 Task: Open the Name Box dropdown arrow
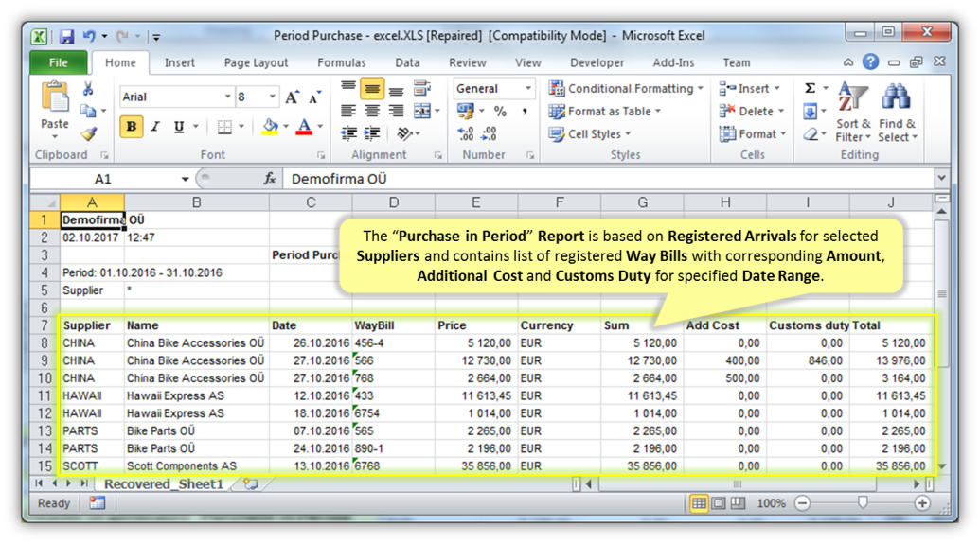pos(185,179)
